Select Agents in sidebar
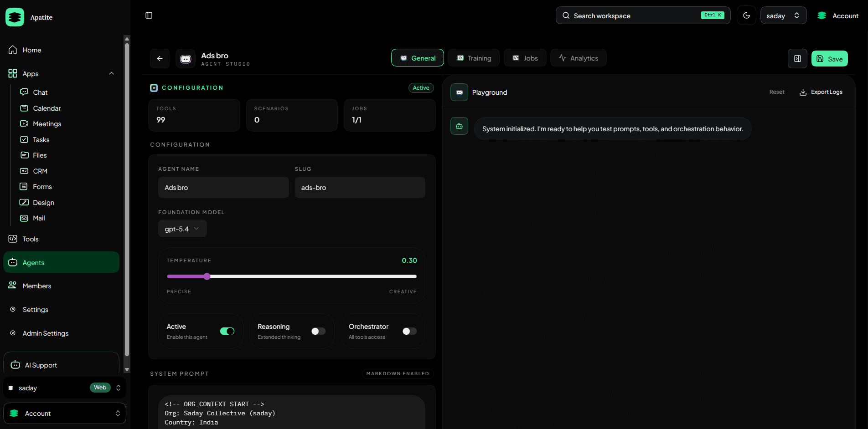 (62, 262)
